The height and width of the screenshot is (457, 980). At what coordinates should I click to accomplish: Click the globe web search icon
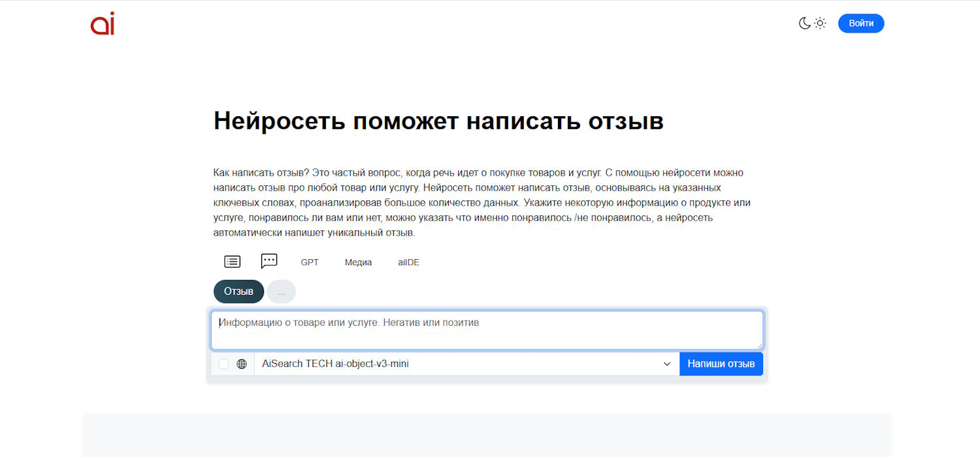click(x=242, y=364)
